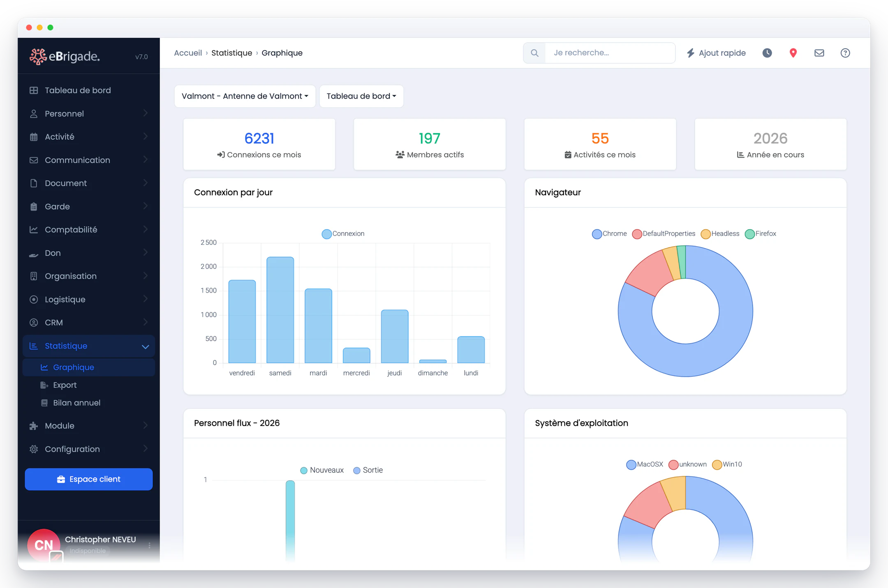This screenshot has width=888, height=588.
Task: Click the Module puzzle icon
Action: click(x=34, y=426)
